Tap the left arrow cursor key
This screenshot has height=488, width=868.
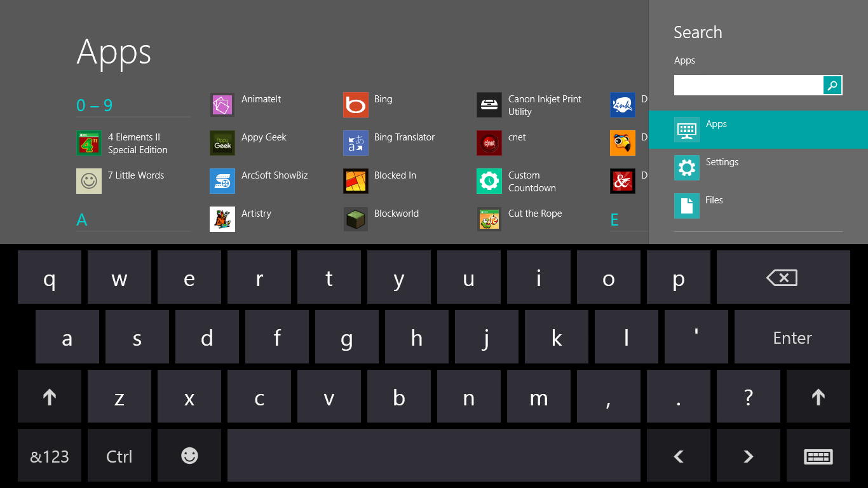[679, 456]
